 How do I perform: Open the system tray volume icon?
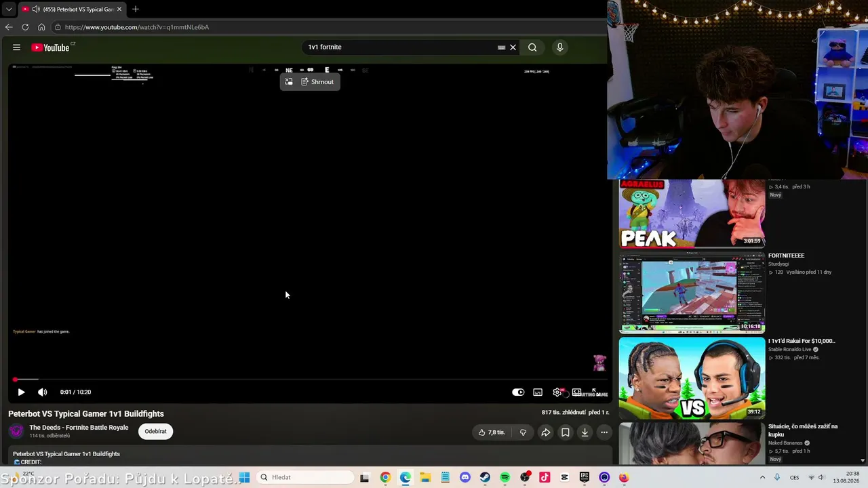pos(823,477)
